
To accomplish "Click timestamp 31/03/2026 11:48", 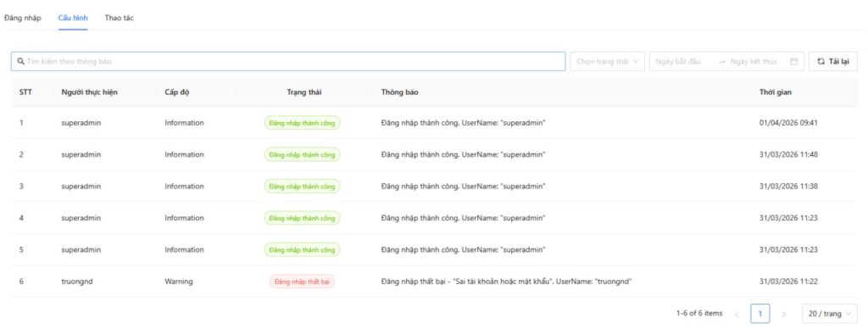I will tap(788, 154).
